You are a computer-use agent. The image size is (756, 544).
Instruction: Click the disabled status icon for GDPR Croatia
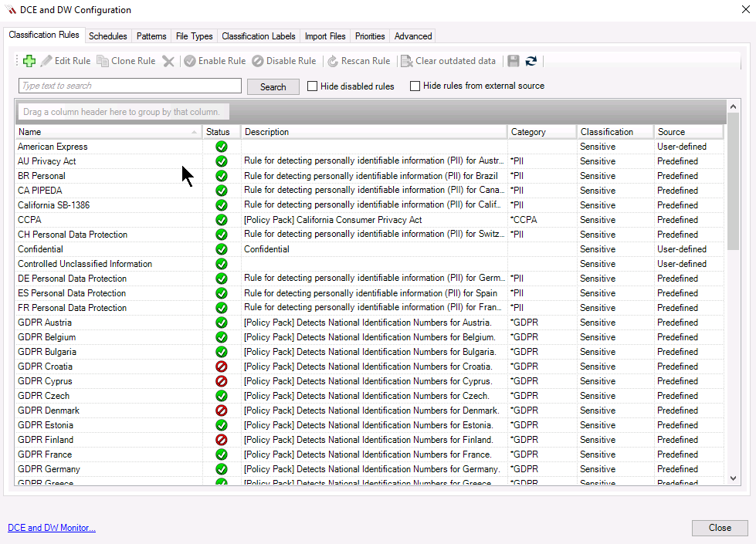point(222,367)
